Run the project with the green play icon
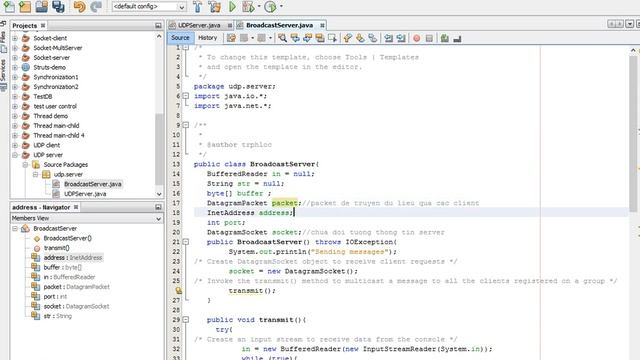Screen dimensions: 640x360 pyautogui.click(x=232, y=7)
